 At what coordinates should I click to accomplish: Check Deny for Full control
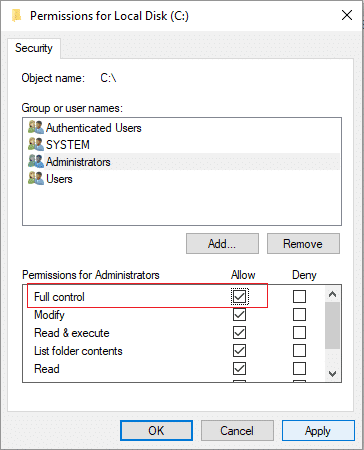[x=299, y=296]
